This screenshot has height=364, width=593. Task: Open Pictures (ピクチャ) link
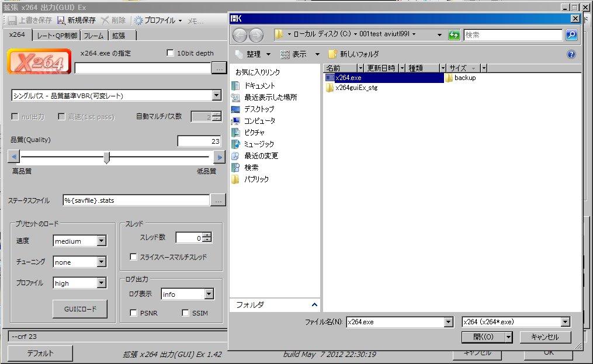click(248, 133)
